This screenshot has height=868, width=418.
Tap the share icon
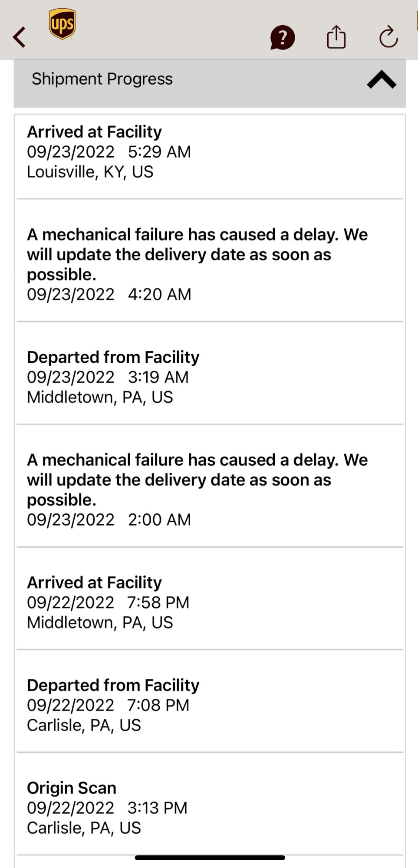(336, 37)
